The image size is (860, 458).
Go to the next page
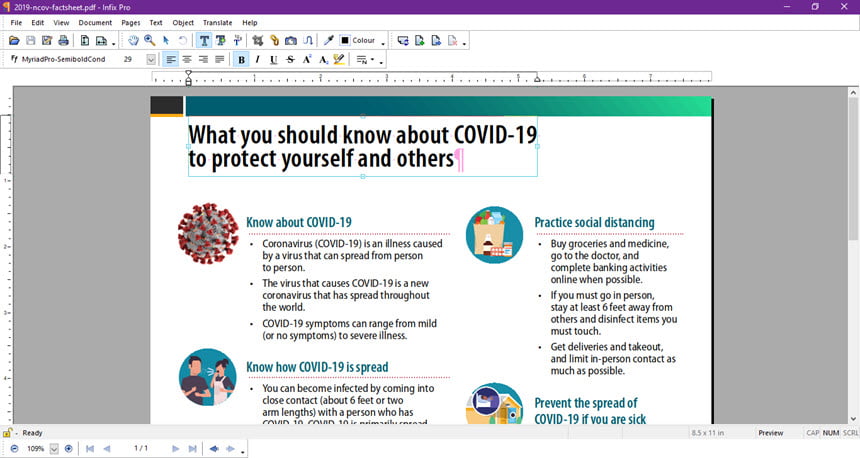[176, 449]
